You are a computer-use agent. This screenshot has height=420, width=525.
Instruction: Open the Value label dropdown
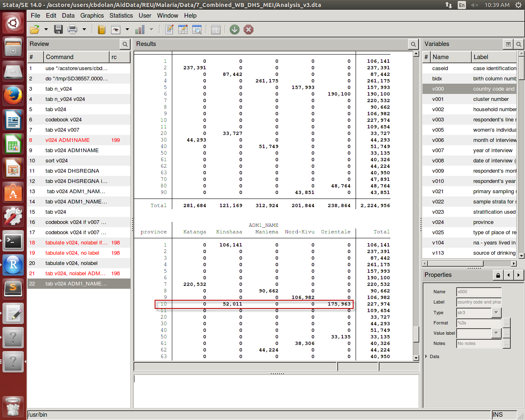tap(496, 333)
